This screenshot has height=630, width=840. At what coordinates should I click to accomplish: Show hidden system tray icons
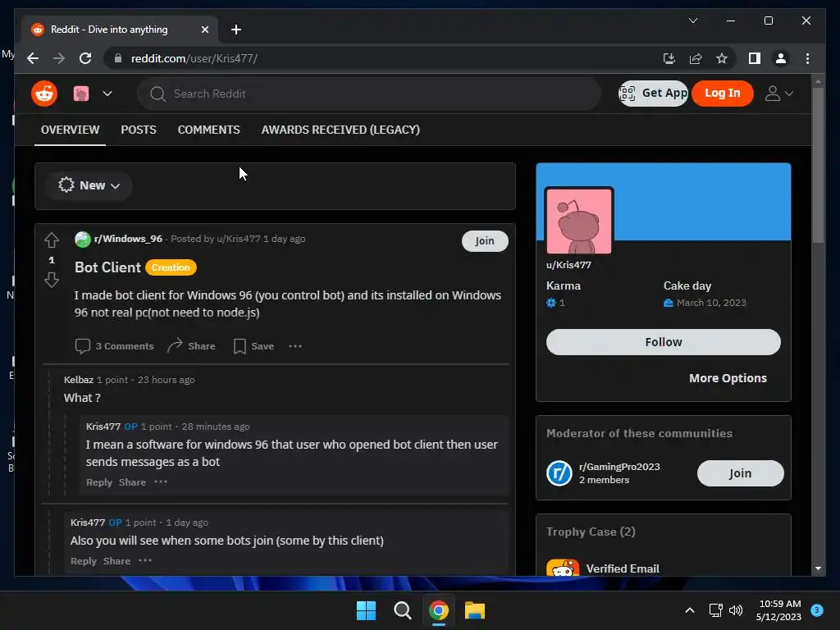689,610
